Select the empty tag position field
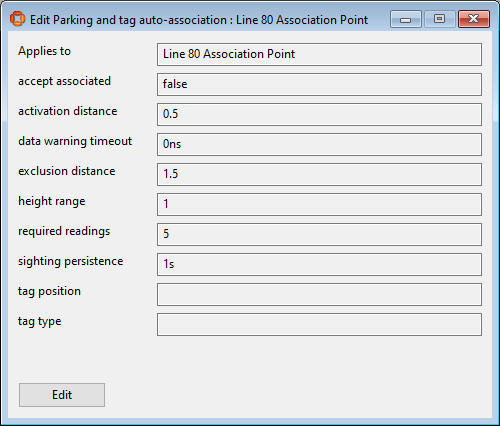 pyautogui.click(x=319, y=294)
